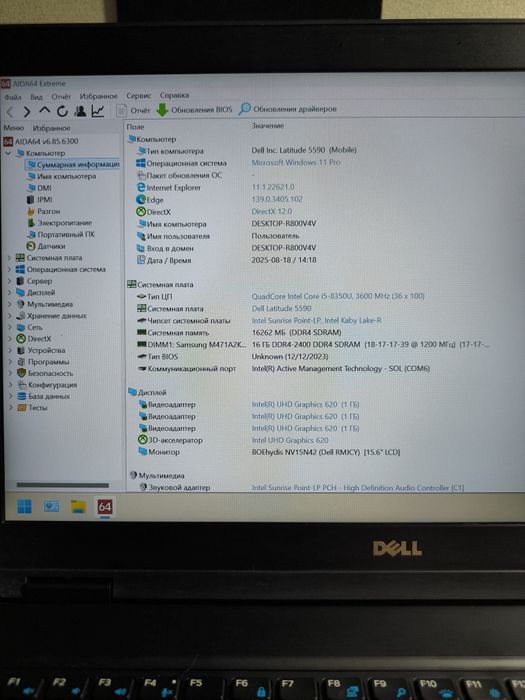Open the Вид menu
The width and height of the screenshot is (525, 700).
click(36, 97)
